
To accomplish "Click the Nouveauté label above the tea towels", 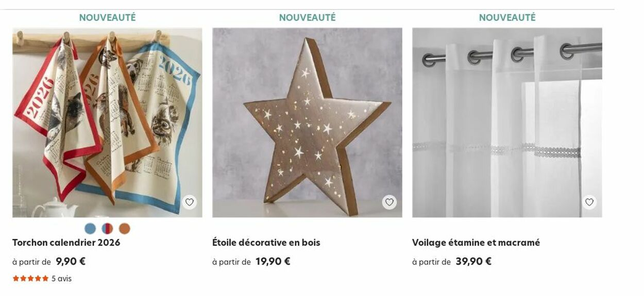I will 107,18.
